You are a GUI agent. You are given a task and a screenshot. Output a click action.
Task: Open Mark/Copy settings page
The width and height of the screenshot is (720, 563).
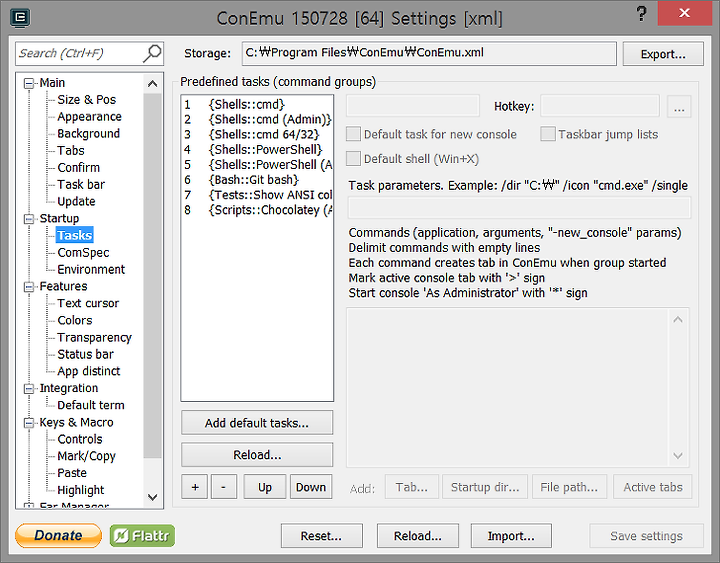[x=86, y=456]
